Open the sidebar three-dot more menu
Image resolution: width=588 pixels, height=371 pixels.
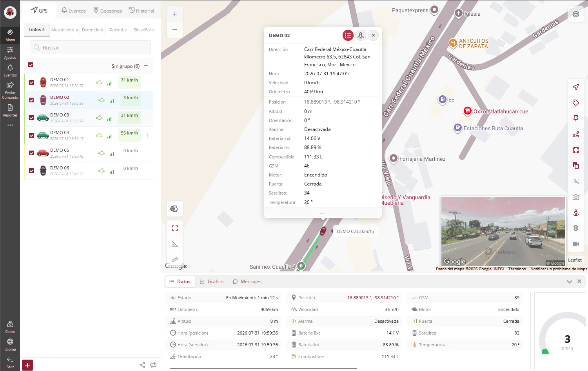(x=10, y=125)
